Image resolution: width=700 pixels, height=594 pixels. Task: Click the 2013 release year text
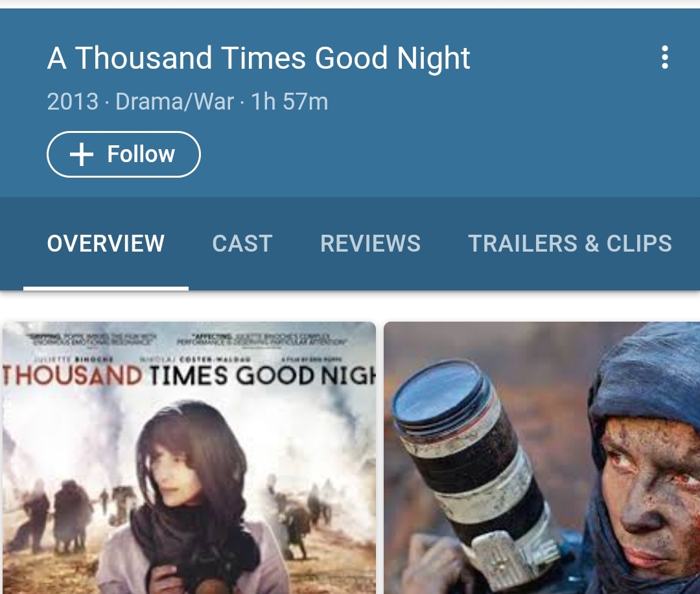pyautogui.click(x=73, y=101)
